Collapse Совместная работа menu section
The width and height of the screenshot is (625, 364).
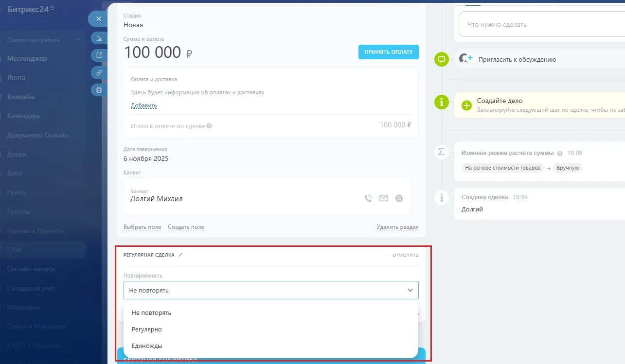tap(78, 40)
